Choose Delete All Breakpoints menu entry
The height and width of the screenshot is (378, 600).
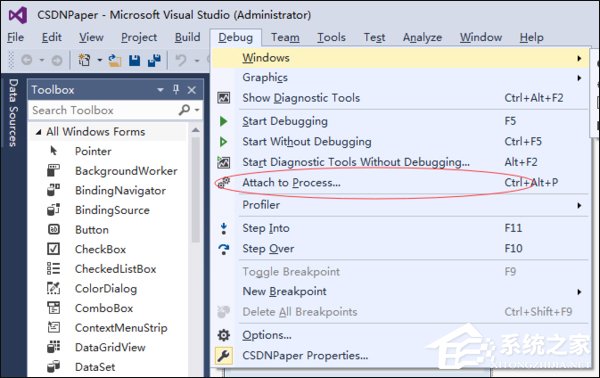(x=400, y=312)
